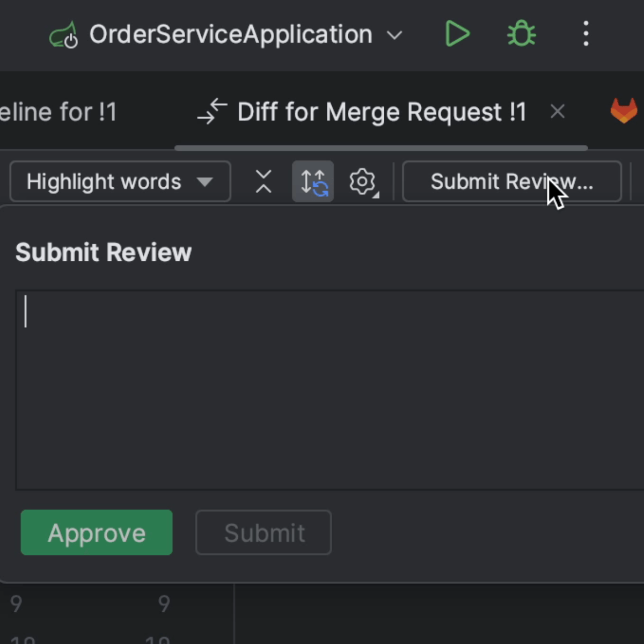Collapse unchanged fragments using the collapse icon
This screenshot has width=644, height=644.
263,181
